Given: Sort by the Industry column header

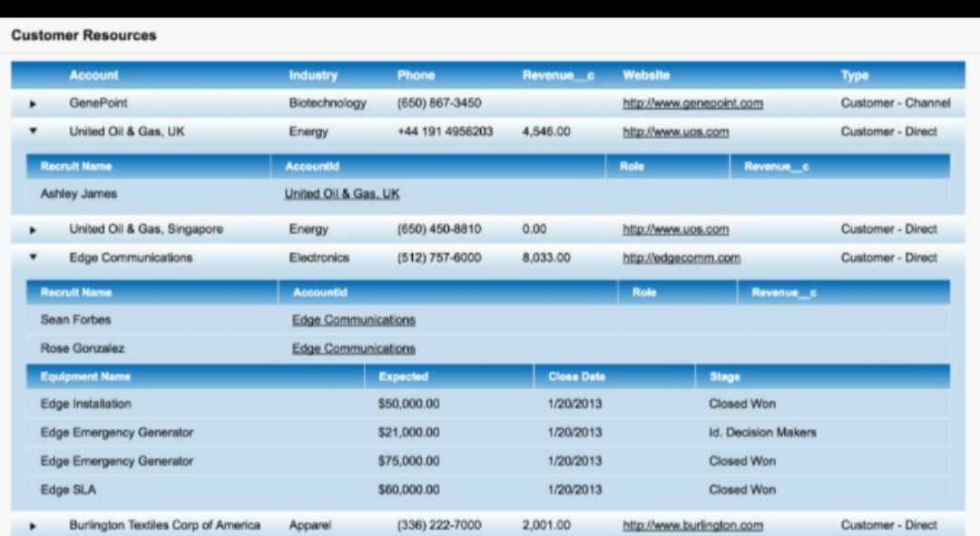Looking at the screenshot, I should coord(313,75).
